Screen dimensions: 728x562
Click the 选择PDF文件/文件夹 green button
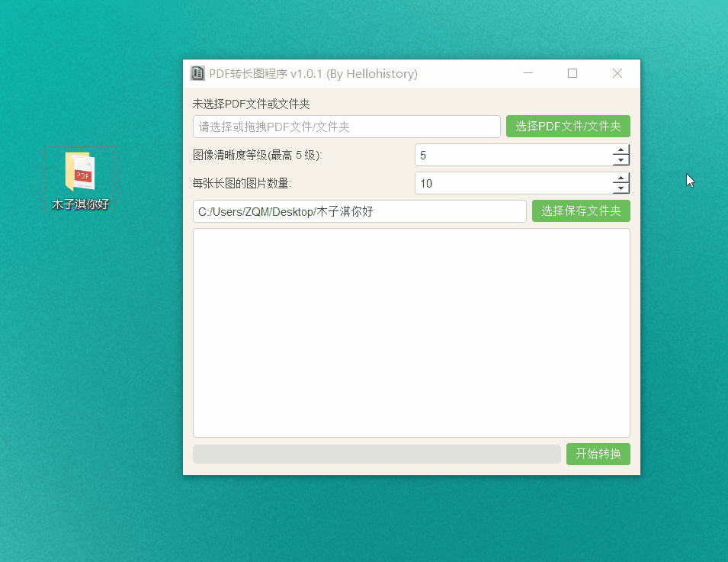[568, 126]
